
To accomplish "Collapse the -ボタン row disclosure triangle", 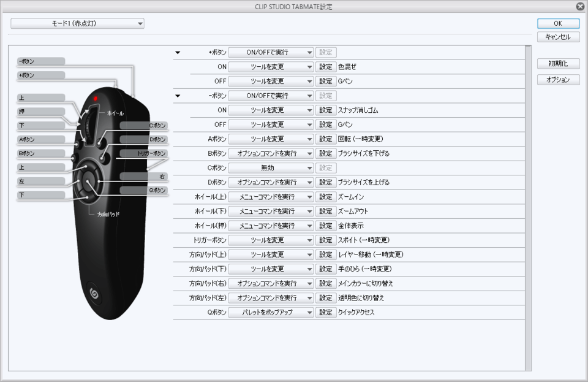I will point(178,96).
